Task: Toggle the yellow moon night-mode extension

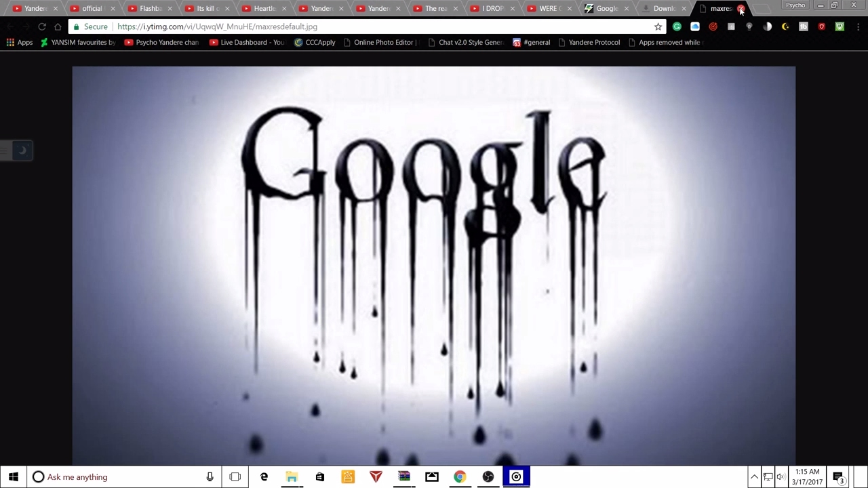Action: [785, 26]
